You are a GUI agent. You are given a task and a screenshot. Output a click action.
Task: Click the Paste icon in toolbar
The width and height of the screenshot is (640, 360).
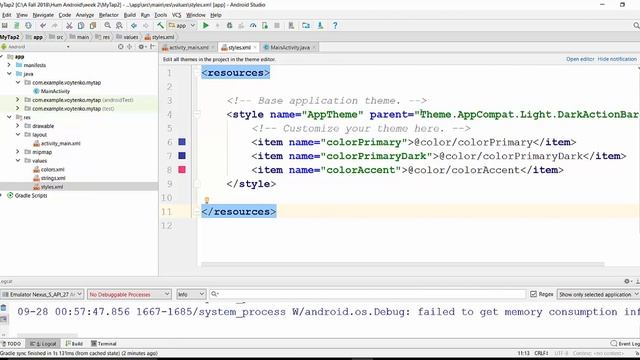93,26
